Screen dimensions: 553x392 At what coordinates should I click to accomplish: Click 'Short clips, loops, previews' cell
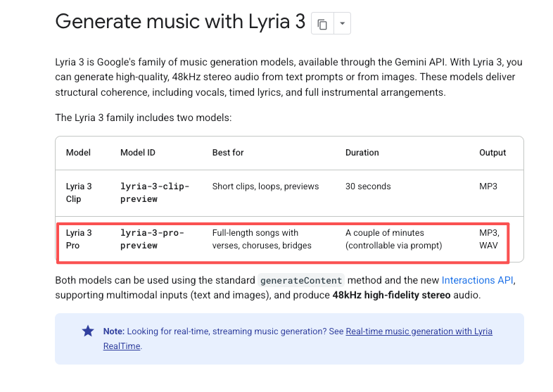pyautogui.click(x=265, y=186)
